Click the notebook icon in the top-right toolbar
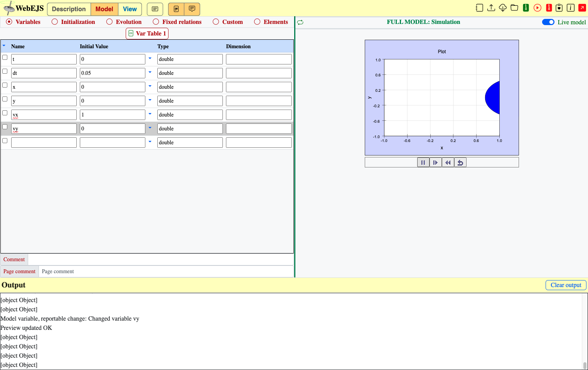This screenshot has height=370, width=588. 479,8
